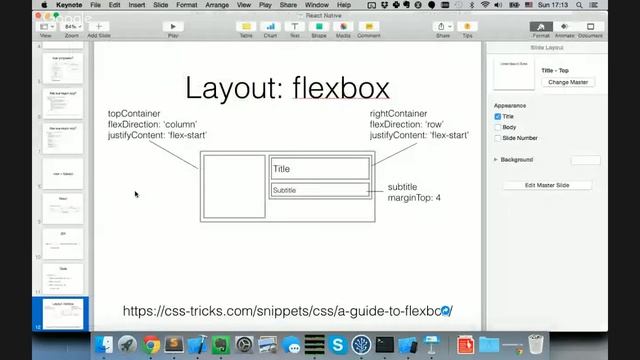Open the Apple menu

[x=44, y=5]
